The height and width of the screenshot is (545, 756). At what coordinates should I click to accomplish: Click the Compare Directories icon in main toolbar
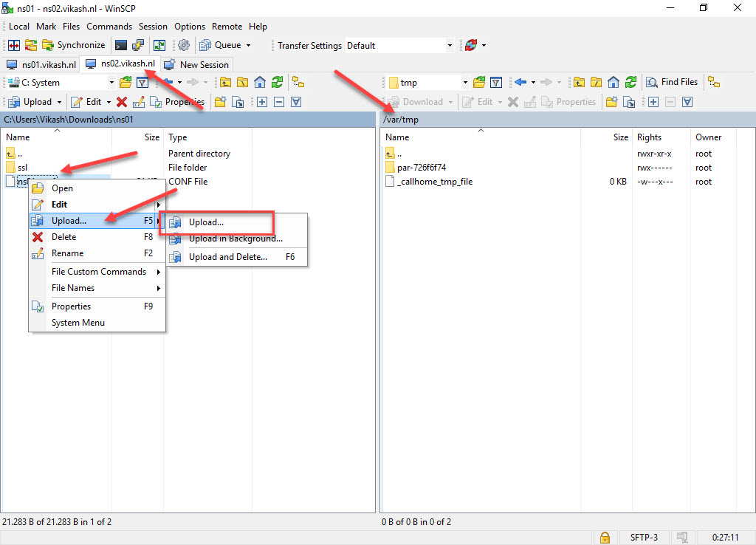point(14,45)
